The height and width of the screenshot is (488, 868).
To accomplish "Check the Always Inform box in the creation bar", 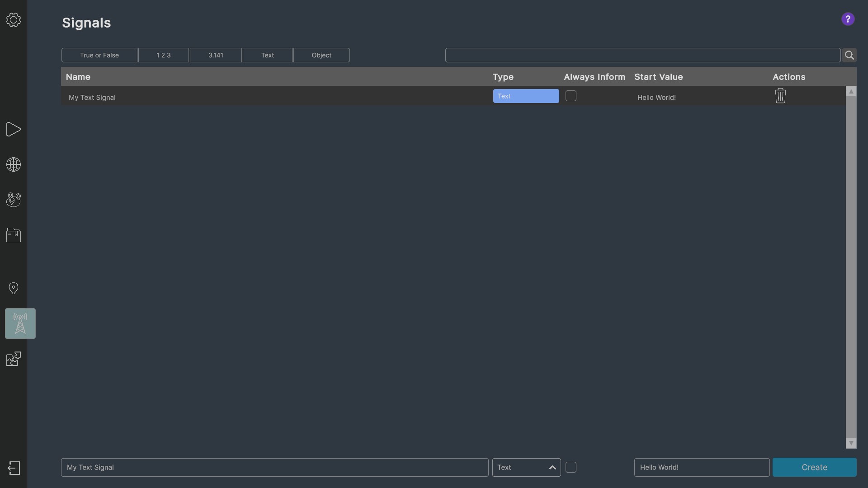I will coord(571,467).
